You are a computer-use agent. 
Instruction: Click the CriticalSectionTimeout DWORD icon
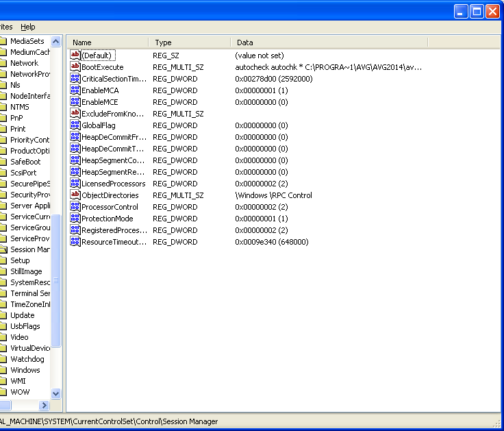coord(75,79)
